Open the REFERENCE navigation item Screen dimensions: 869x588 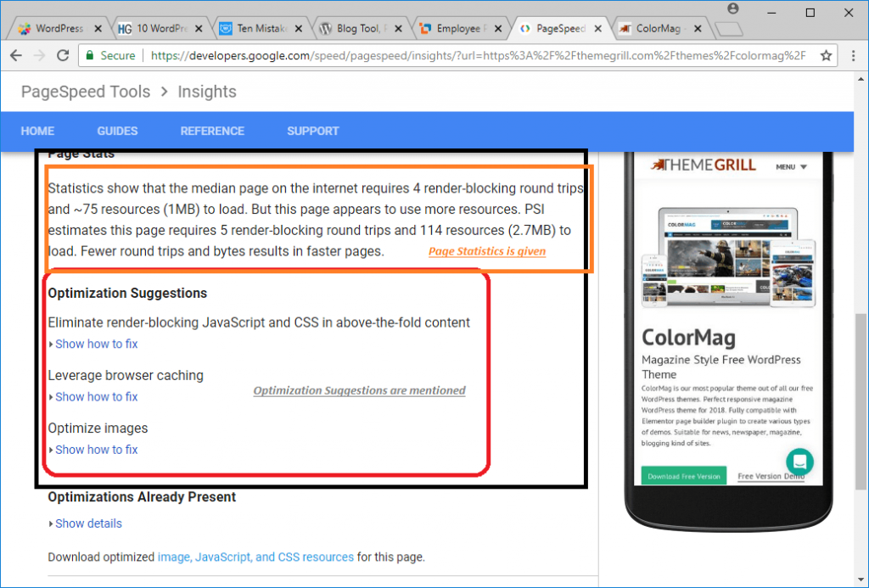tap(212, 131)
